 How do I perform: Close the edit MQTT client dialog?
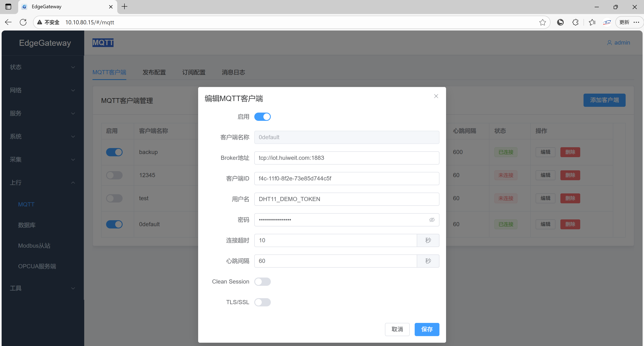(x=436, y=96)
